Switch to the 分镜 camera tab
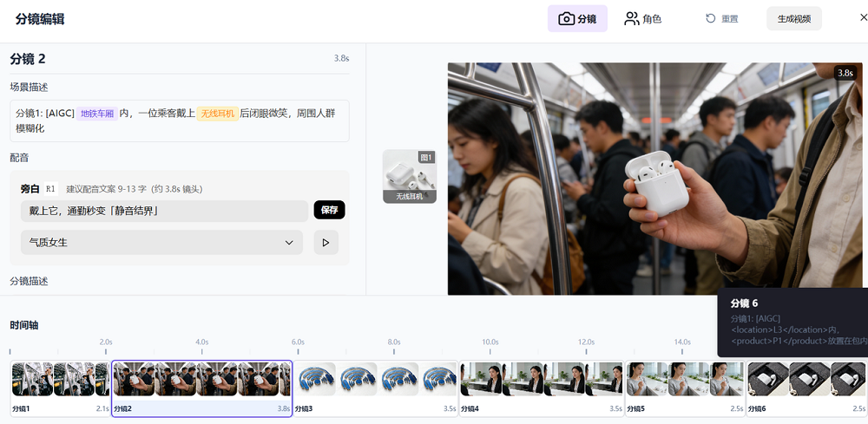The width and height of the screenshot is (868, 424). click(577, 18)
